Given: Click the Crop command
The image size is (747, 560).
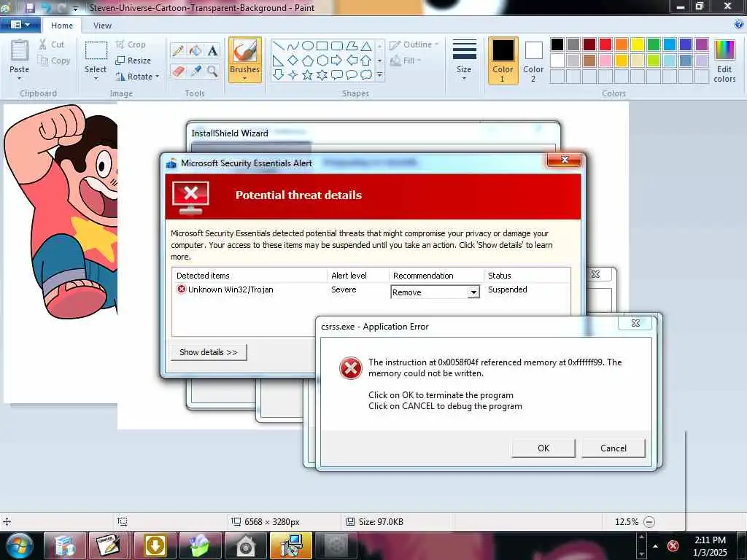Looking at the screenshot, I should pos(131,44).
